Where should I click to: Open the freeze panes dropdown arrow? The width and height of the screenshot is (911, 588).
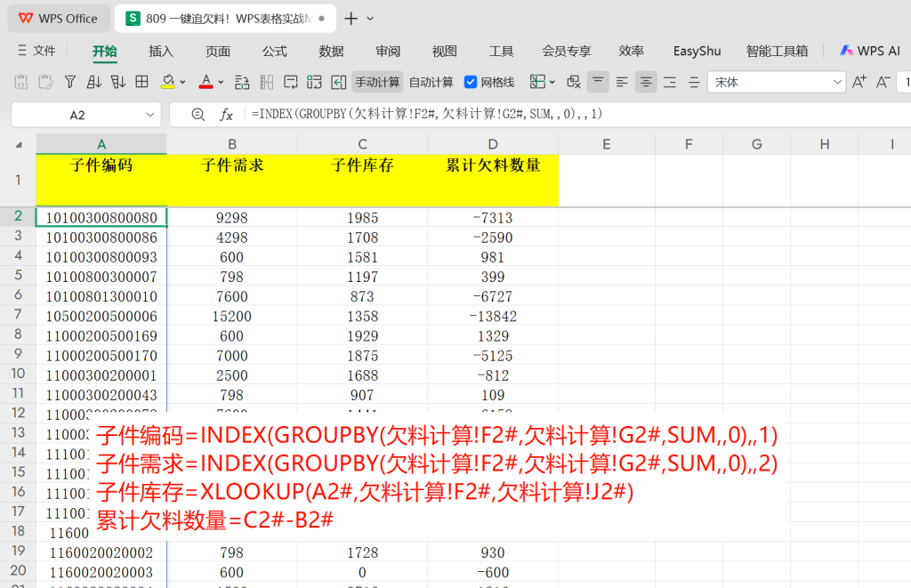552,83
